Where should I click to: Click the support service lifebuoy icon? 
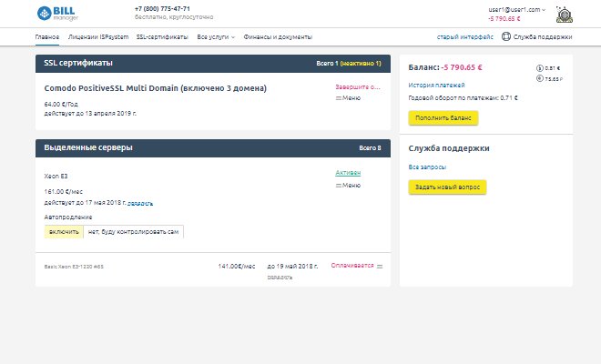506,36
